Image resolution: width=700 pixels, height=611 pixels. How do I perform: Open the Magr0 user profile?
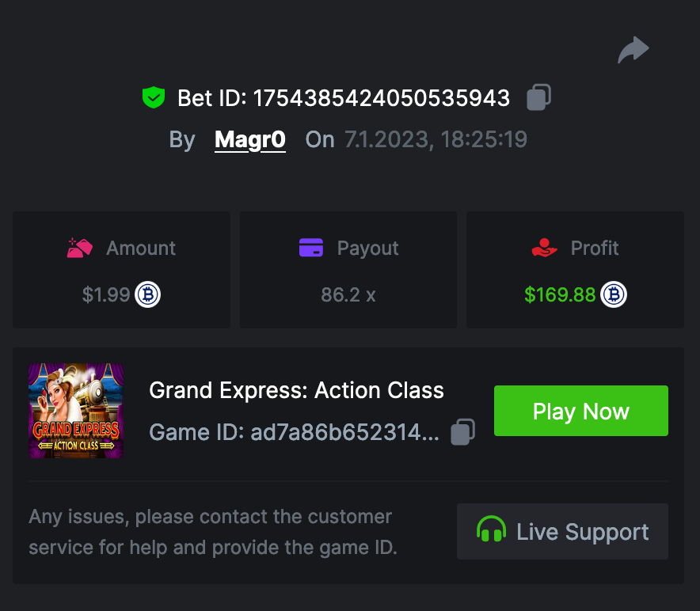point(249,140)
